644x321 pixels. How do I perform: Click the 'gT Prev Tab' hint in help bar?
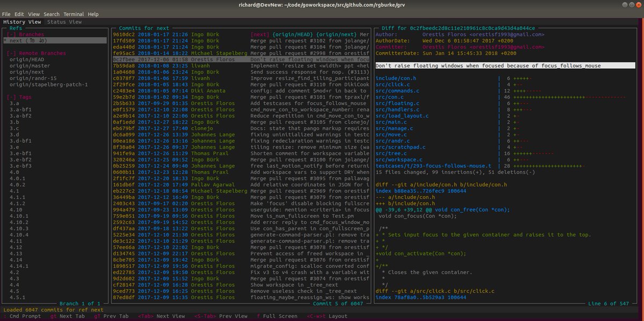click(x=112, y=316)
